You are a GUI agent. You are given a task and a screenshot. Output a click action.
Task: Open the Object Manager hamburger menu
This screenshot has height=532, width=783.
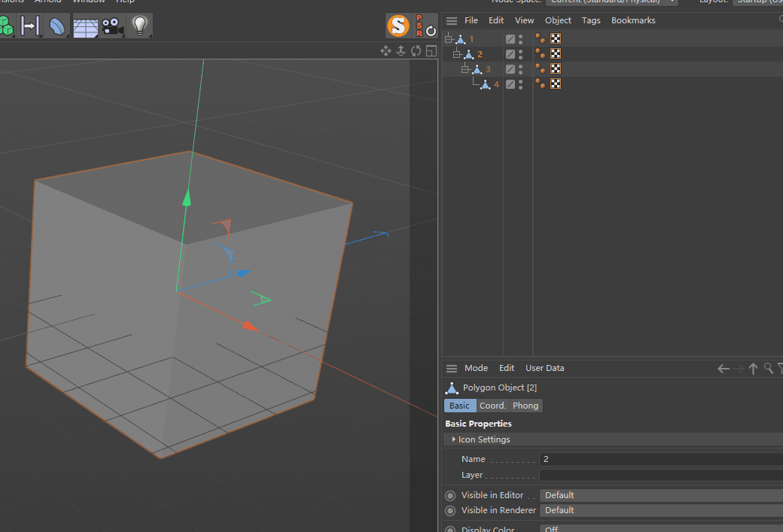click(x=452, y=21)
